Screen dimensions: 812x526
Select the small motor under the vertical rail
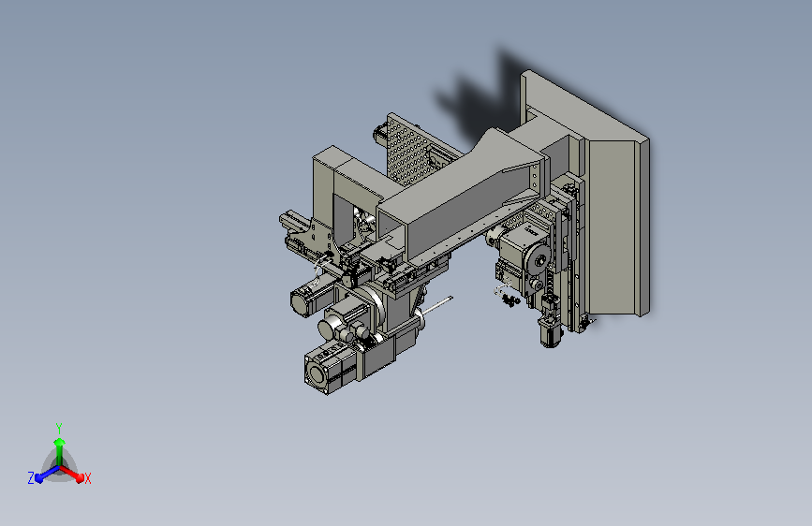pyautogui.click(x=550, y=334)
